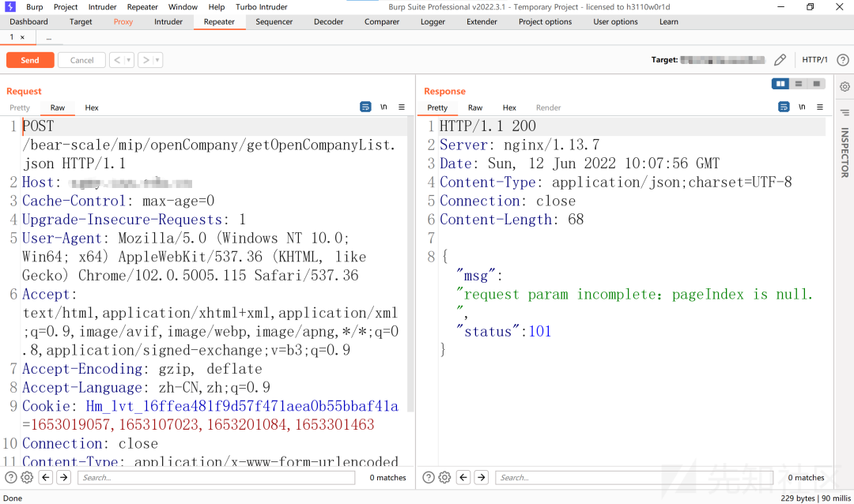Viewport: 854px width, 504px height.
Task: Open the Window menu
Action: coord(183,6)
